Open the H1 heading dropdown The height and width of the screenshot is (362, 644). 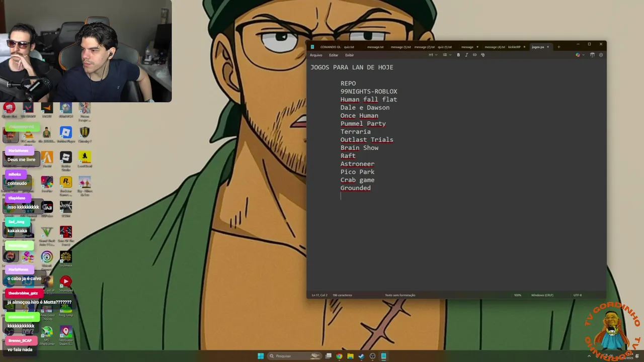tap(433, 55)
